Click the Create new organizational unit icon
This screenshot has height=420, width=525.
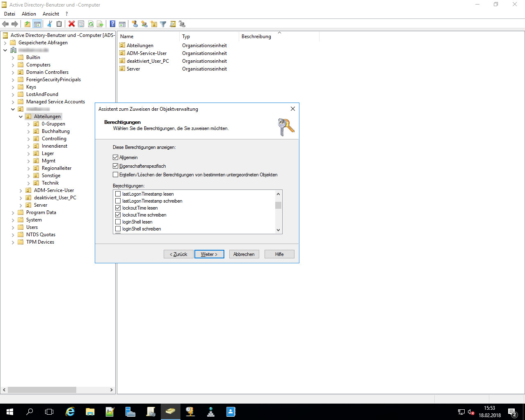pos(154,24)
